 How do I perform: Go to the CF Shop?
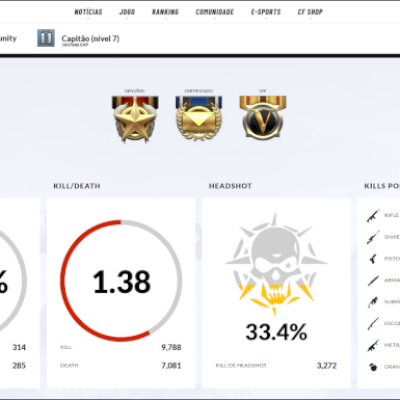tap(310, 12)
